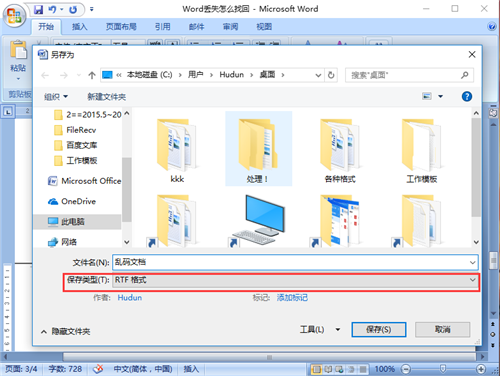Screen dimensions: 500x376
Task: Switch to the 页面布局 ribbon tab
Action: (x=121, y=27)
